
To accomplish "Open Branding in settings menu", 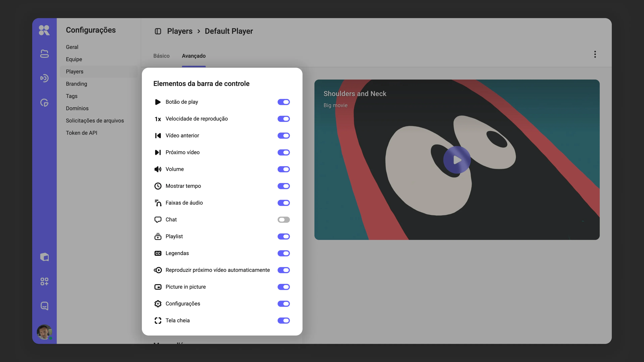I will (76, 84).
